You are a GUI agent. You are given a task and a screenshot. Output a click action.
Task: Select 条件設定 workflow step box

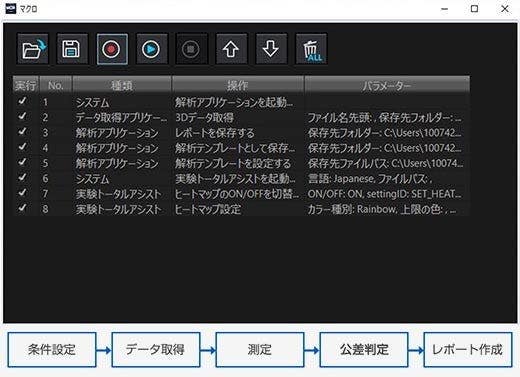52,350
